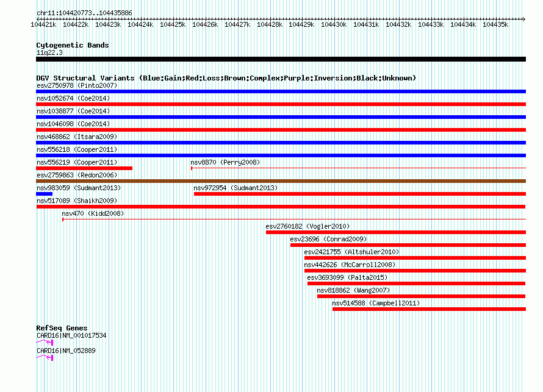Image resolution: width=543 pixels, height=392 pixels.
Task: Click the black 11q22.3 cytogenetic band bar
Action: point(281,59)
